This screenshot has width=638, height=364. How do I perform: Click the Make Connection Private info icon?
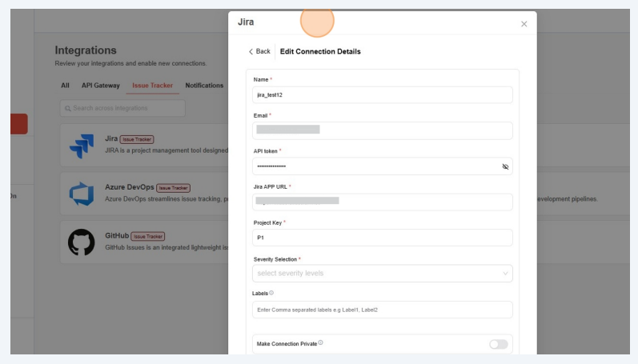coord(321,343)
